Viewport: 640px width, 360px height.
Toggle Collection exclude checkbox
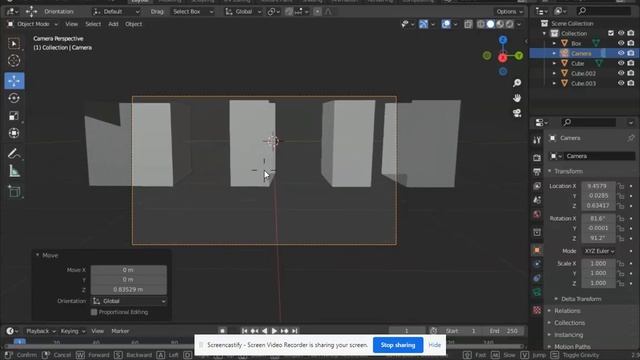[x=611, y=33]
